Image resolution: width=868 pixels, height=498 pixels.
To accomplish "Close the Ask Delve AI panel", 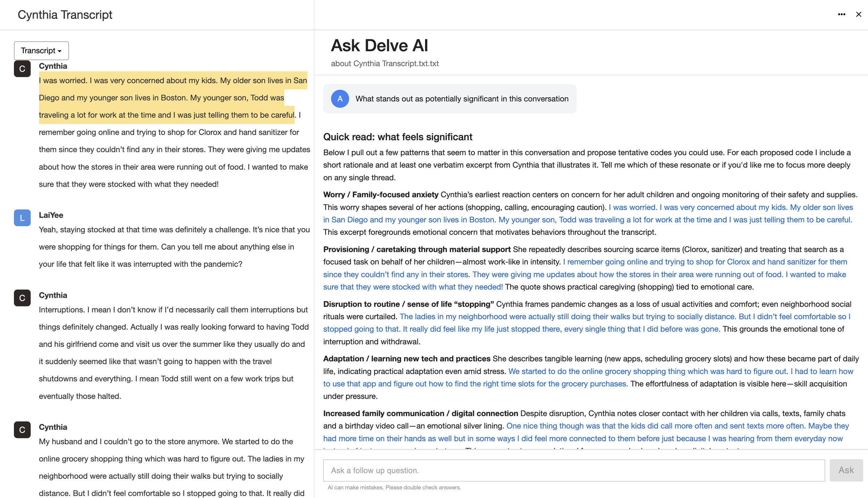I will click(858, 14).
